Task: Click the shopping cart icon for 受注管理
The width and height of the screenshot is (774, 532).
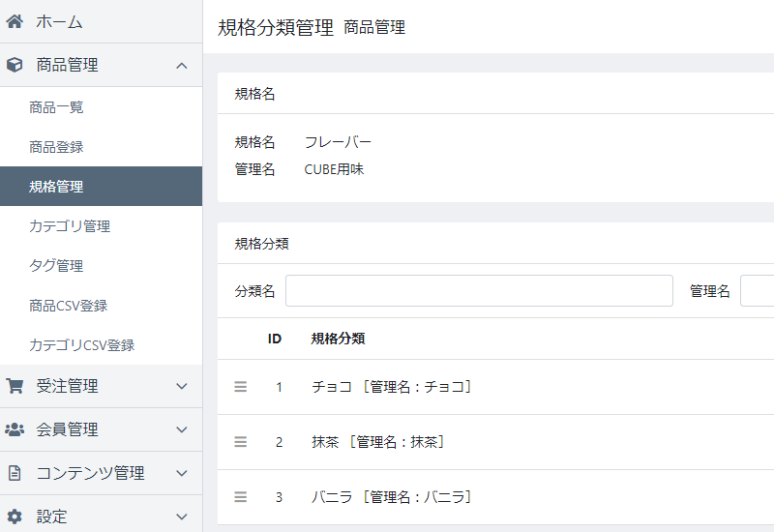Action: click(15, 386)
